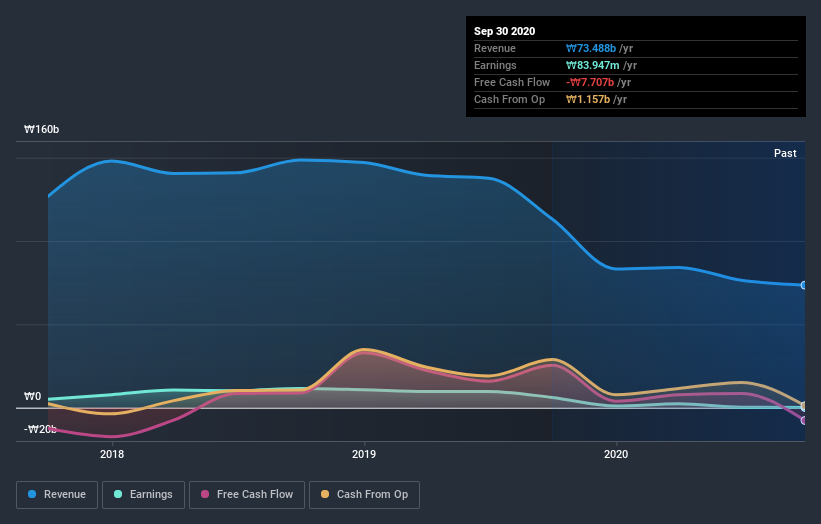The image size is (821, 524).
Task: Click the -₩7.707b free cash flow value
Action: [590, 82]
